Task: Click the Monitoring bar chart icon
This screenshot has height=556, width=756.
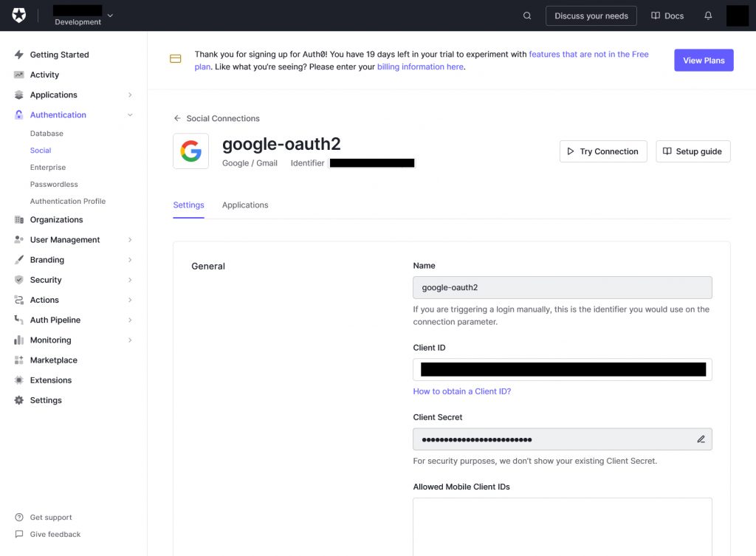Action: click(x=18, y=340)
